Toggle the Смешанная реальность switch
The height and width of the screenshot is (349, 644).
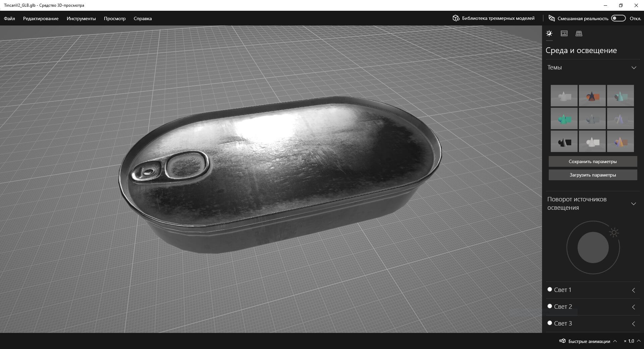[x=618, y=18]
